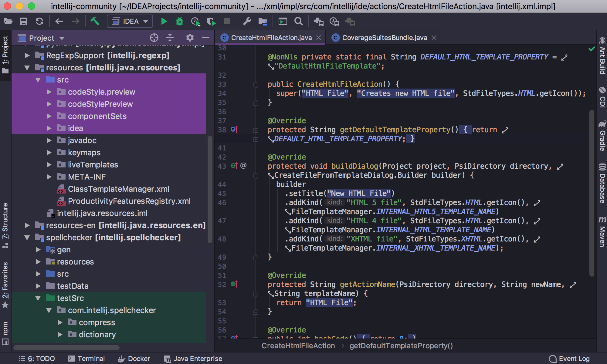Select the CreateHtmlFileAction.java tab
Viewport: 607px width, 364px height.
[x=269, y=38]
